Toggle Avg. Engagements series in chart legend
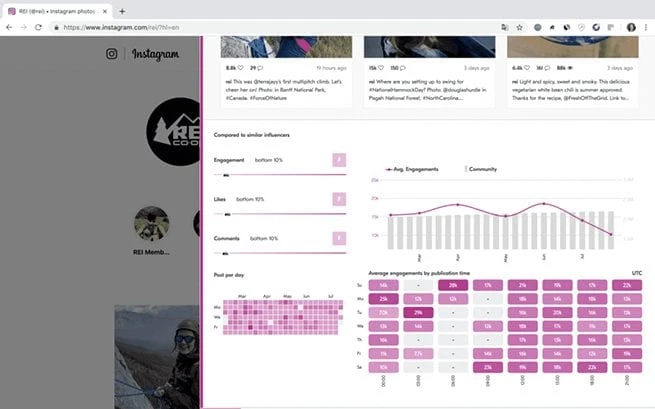This screenshot has height=409, width=655. tap(413, 169)
